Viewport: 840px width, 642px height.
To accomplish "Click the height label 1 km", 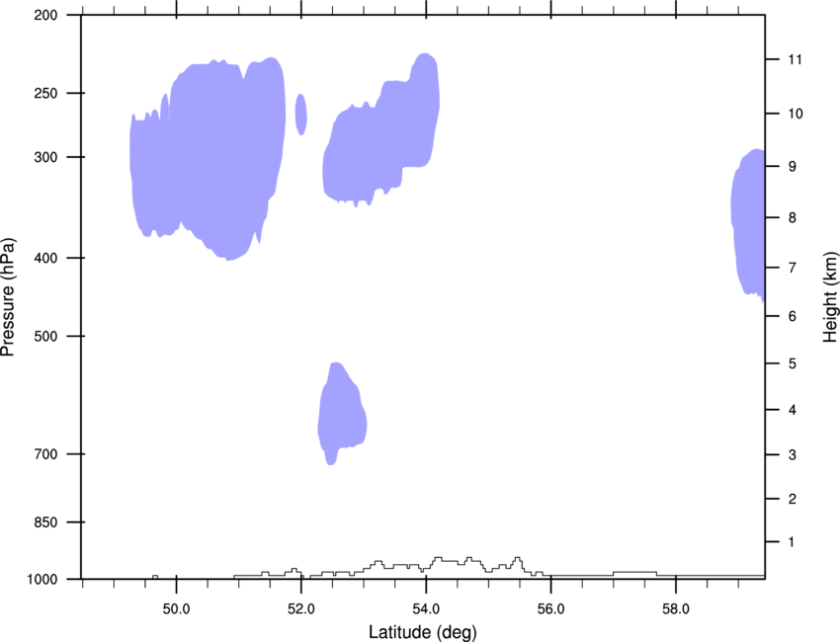I will pos(793,542).
